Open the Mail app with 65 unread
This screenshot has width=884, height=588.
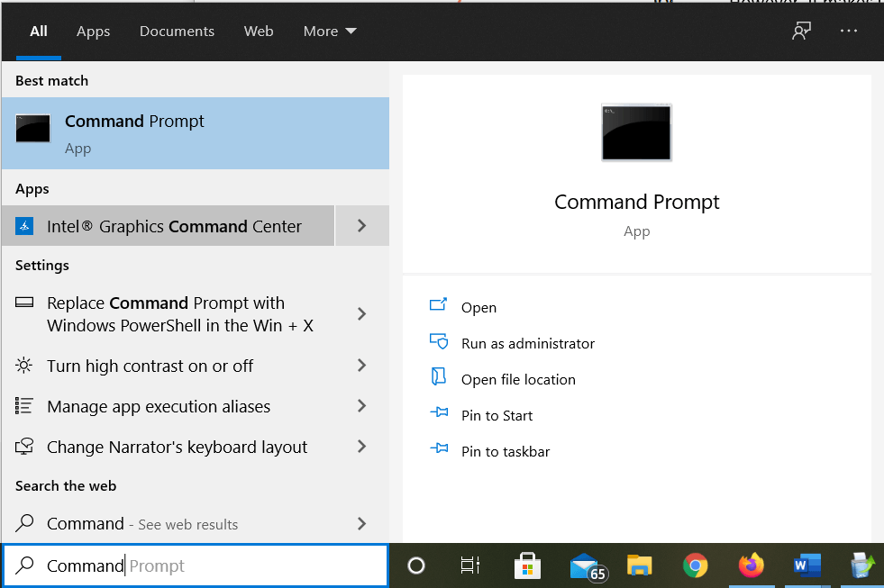[584, 565]
